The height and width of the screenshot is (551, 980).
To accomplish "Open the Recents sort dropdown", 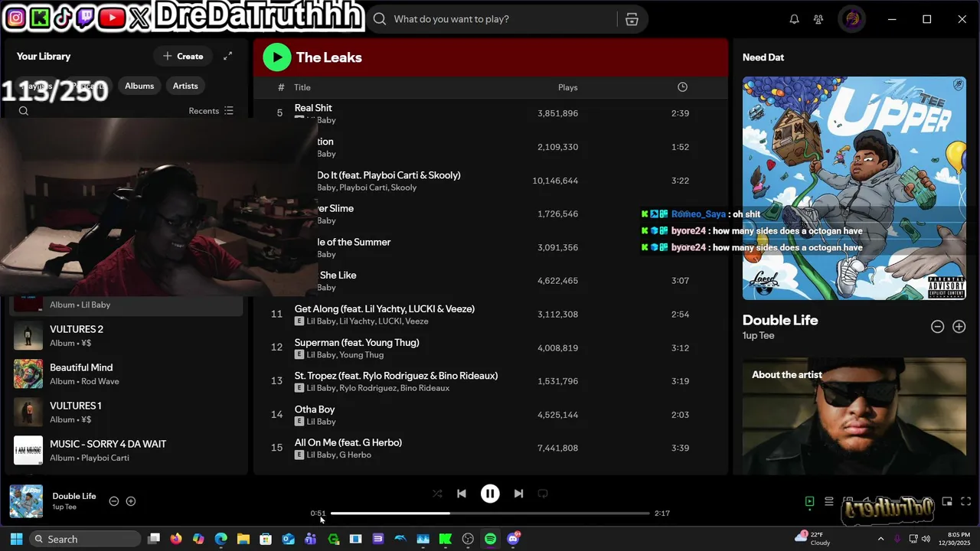I will click(x=211, y=111).
